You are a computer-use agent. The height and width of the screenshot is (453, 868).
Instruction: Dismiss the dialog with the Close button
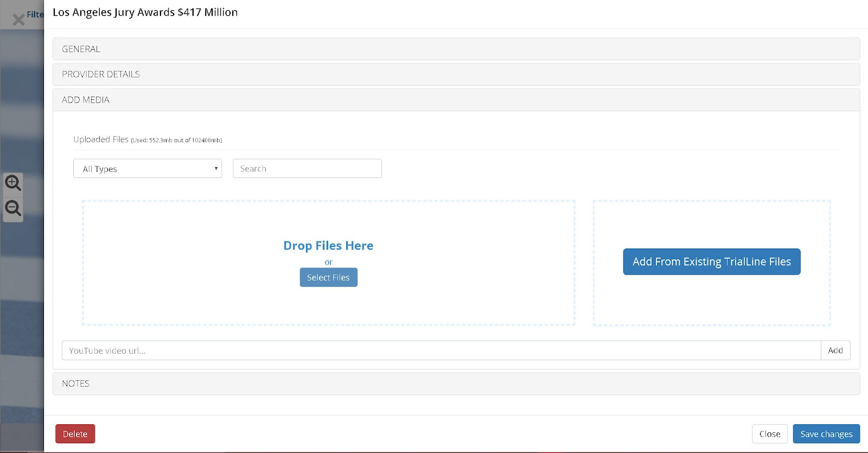pyautogui.click(x=769, y=434)
